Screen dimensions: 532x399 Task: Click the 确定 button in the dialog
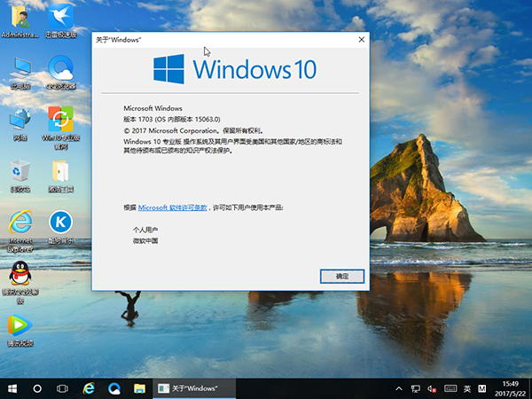coord(342,277)
